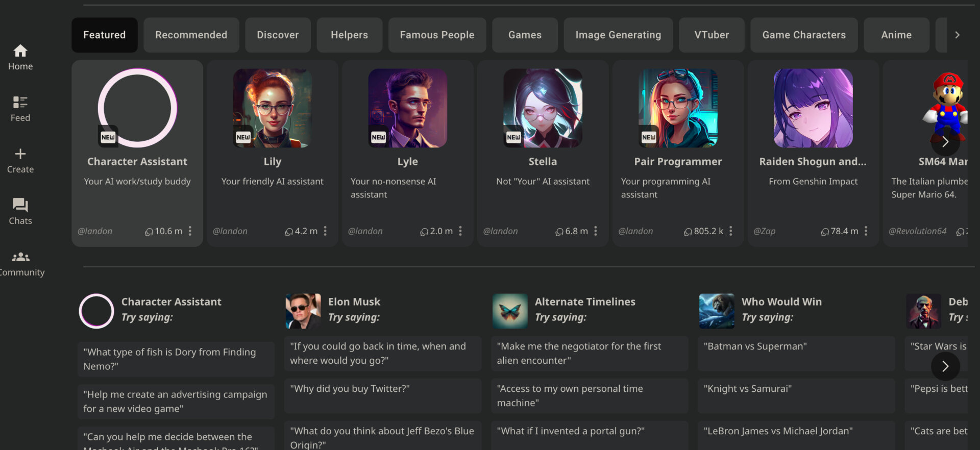
Task: Select the Famous People category
Action: (437, 35)
